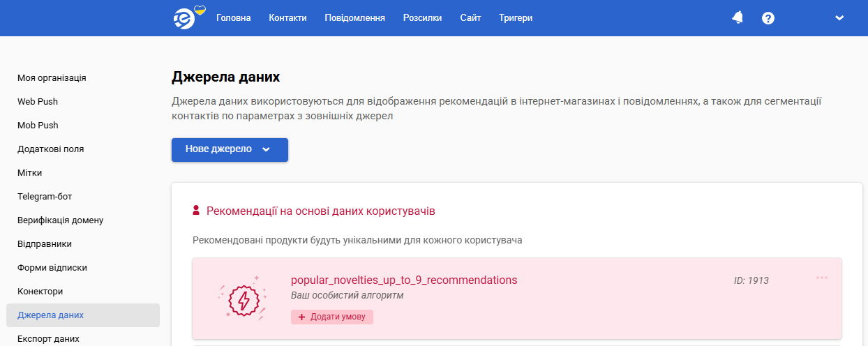Open the notifications bell icon

[738, 18]
